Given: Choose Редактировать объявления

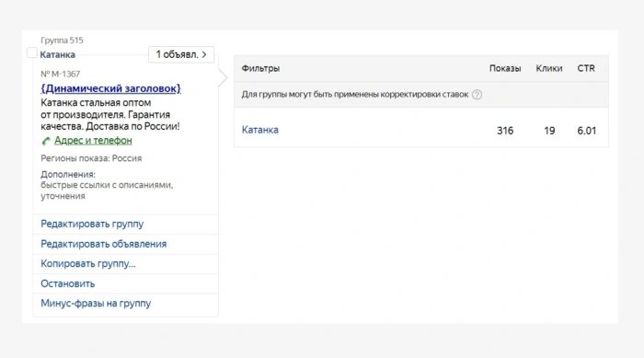Looking at the screenshot, I should (x=103, y=244).
